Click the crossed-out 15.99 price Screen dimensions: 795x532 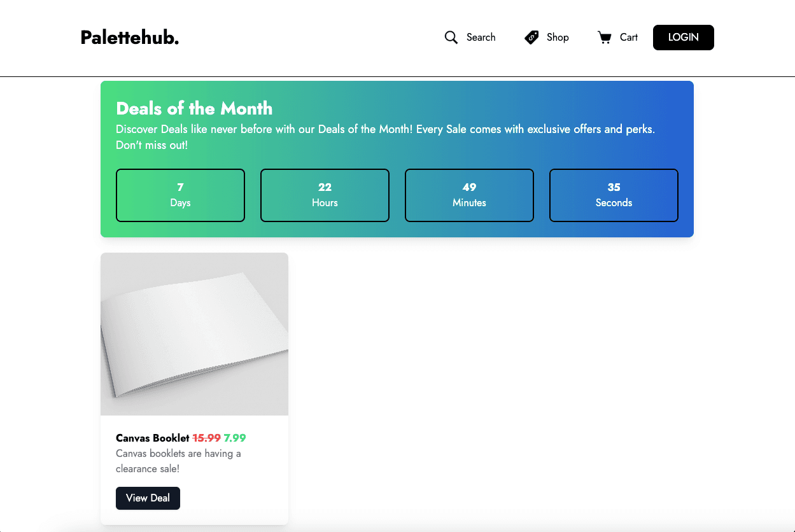[x=206, y=438]
